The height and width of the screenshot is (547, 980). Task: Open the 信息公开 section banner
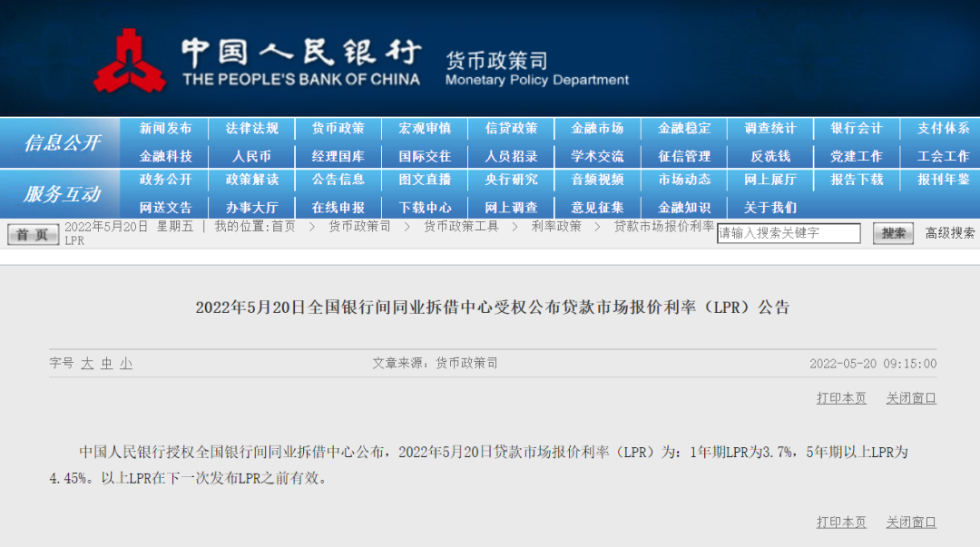pos(62,142)
